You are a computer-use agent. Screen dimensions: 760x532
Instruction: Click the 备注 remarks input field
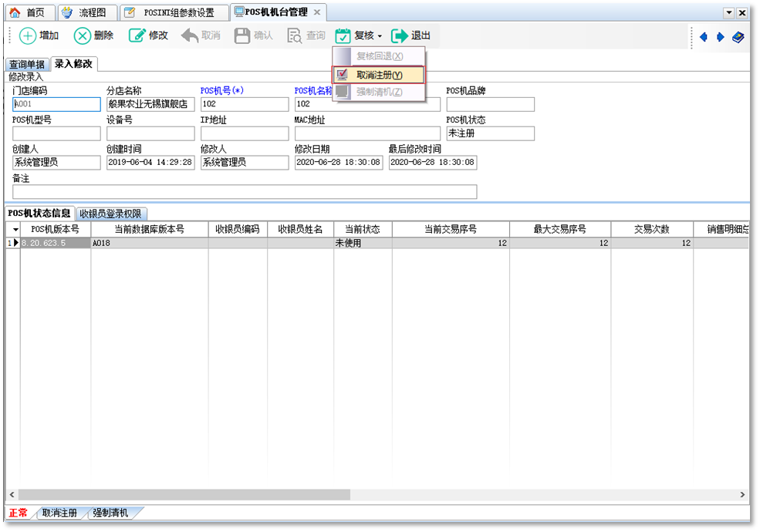(x=245, y=192)
